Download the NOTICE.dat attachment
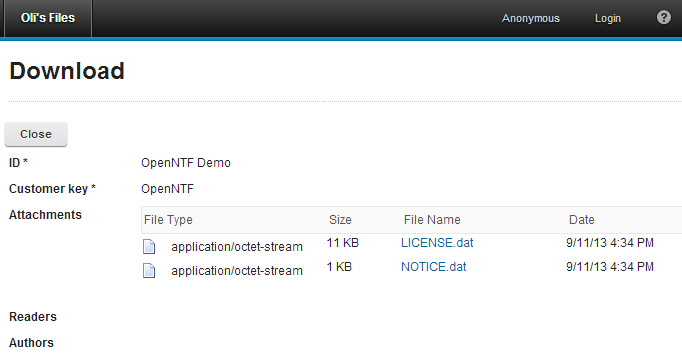This screenshot has width=682, height=360. click(x=434, y=267)
